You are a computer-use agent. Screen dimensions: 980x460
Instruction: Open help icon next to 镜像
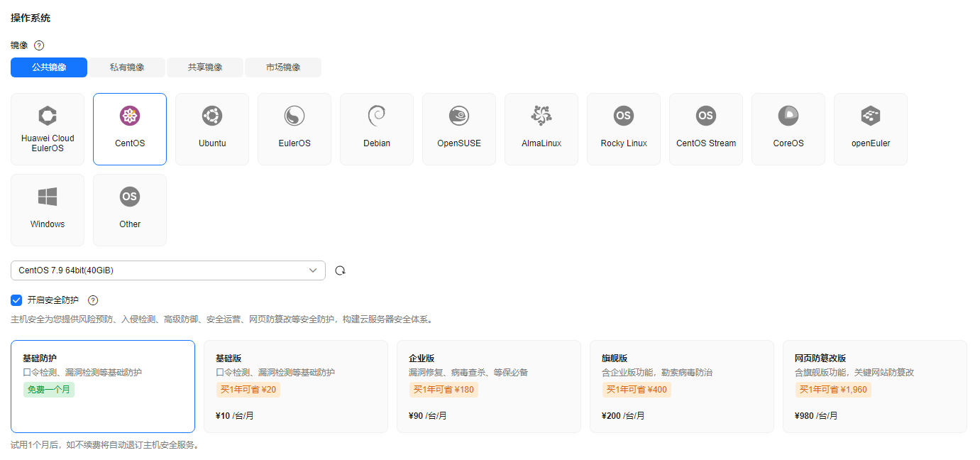pos(39,45)
